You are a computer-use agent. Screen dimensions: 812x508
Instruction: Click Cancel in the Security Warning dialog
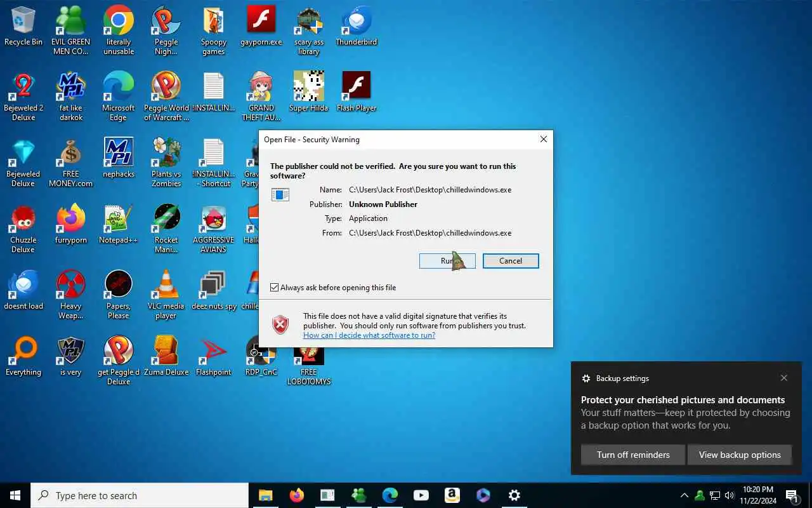511,261
